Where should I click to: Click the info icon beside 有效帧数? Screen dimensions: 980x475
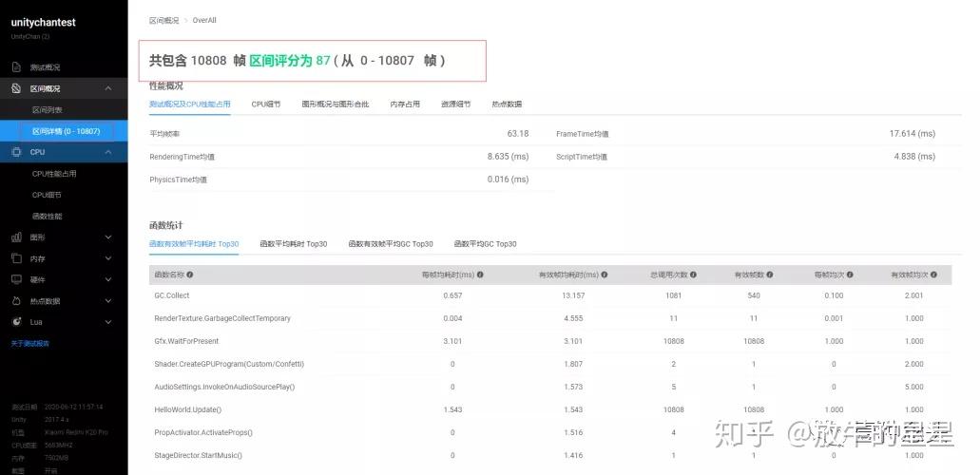click(770, 275)
